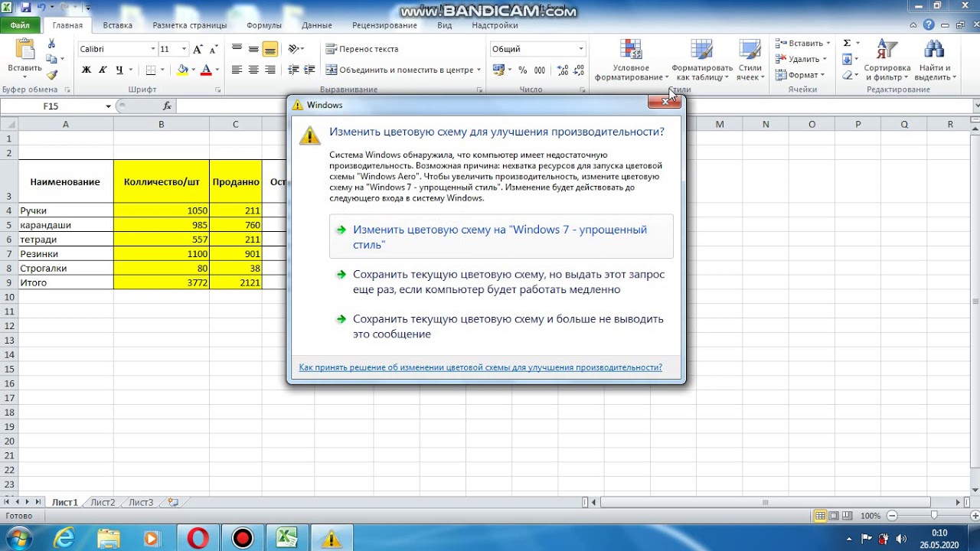980x551 pixels.
Task: Click the AutoSum sigma icon
Action: click(847, 44)
